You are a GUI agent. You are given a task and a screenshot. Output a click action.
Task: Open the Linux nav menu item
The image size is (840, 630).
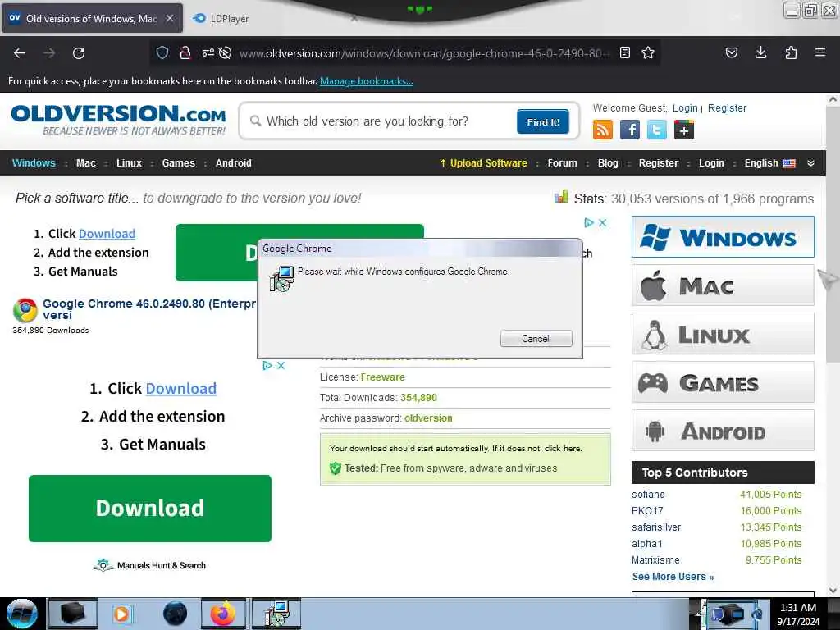(129, 163)
